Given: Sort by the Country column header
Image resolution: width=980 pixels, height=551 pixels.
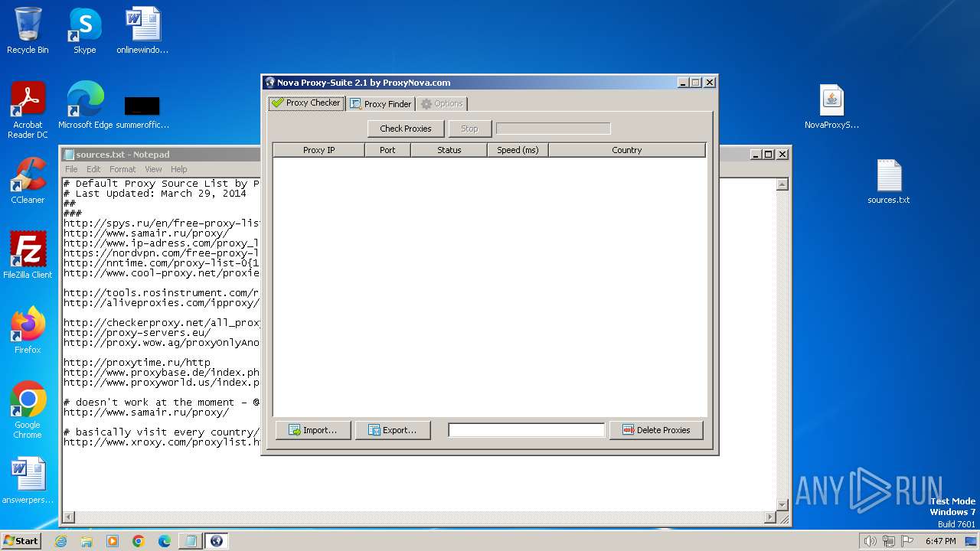Looking at the screenshot, I should coord(627,150).
